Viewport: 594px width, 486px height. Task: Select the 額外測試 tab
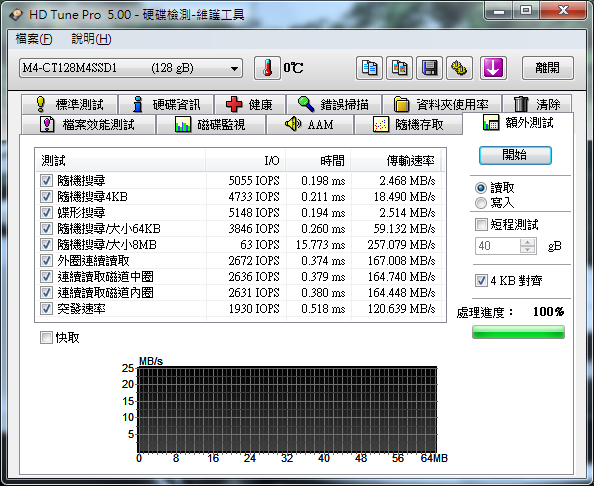518,123
